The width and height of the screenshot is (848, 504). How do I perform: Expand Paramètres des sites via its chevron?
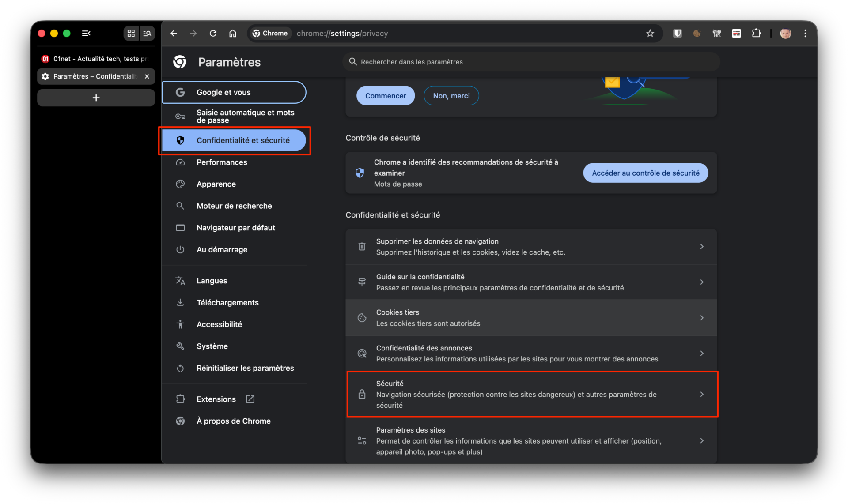tap(701, 440)
